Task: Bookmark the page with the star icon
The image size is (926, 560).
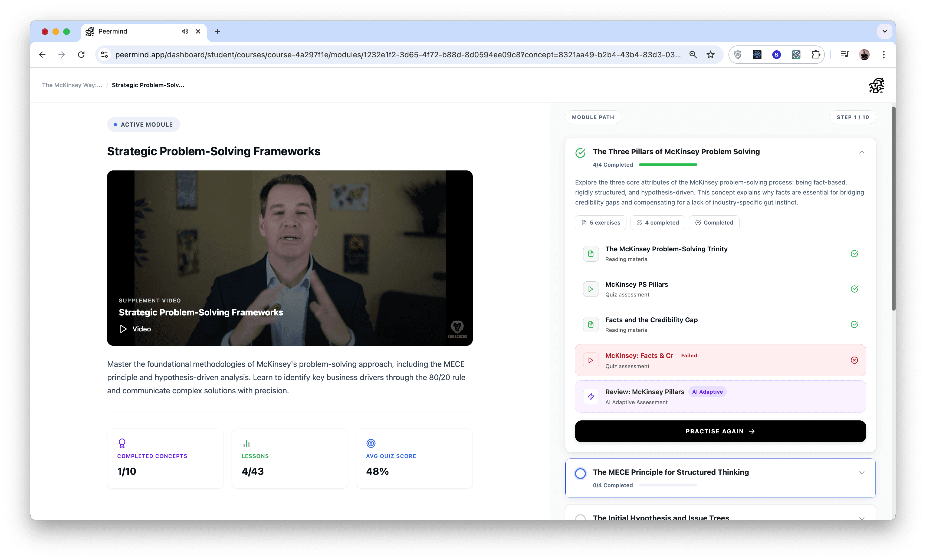Action: pyautogui.click(x=710, y=55)
